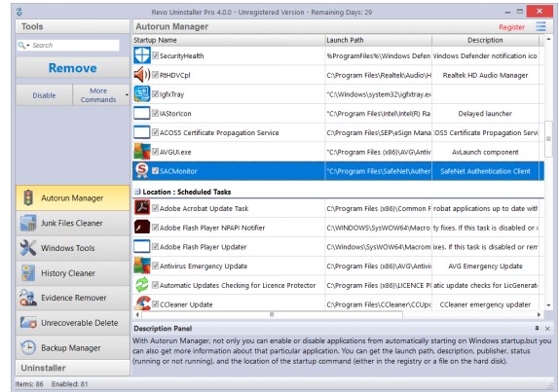Open the Backup Manager clock icon

point(28,347)
